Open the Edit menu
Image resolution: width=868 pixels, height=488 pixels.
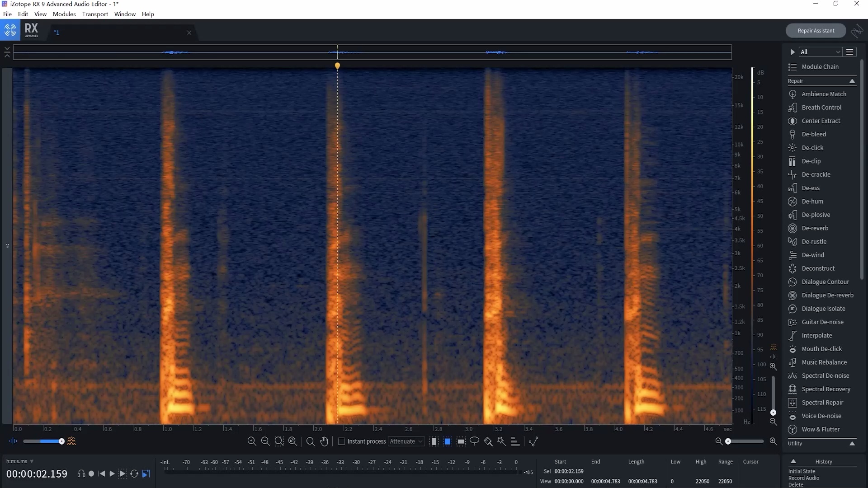[23, 14]
